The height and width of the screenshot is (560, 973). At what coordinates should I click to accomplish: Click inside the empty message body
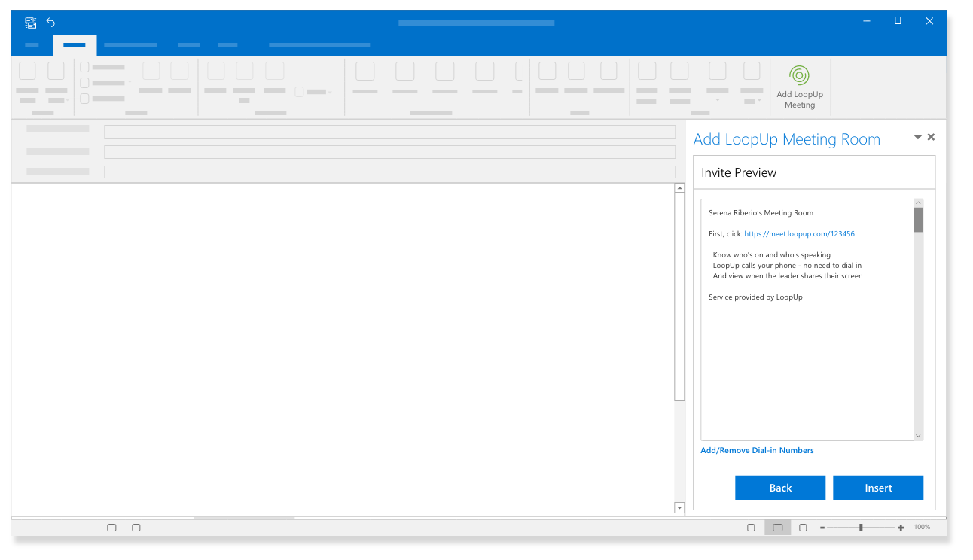coord(343,350)
